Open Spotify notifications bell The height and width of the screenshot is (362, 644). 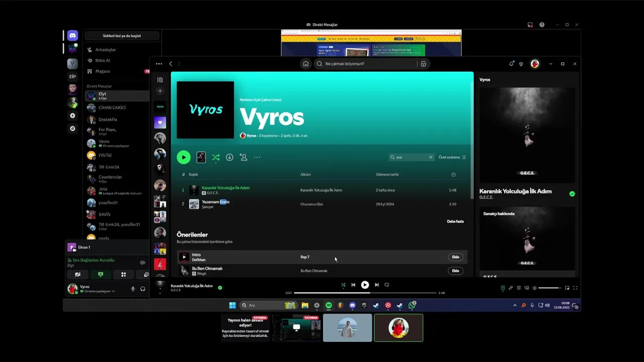(x=511, y=64)
